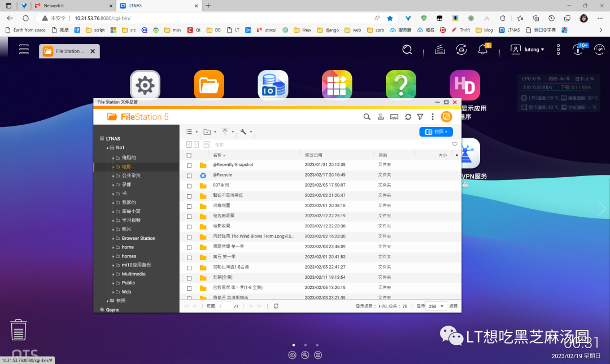Click the File Station search magnifier icon
This screenshot has width=610, height=364.
pyautogui.click(x=367, y=117)
